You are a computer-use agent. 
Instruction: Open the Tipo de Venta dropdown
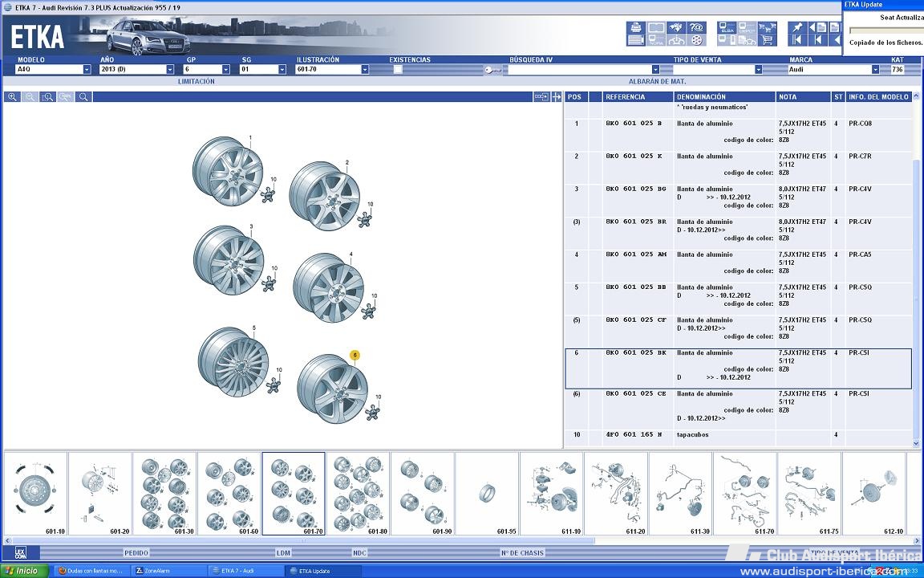[x=759, y=70]
